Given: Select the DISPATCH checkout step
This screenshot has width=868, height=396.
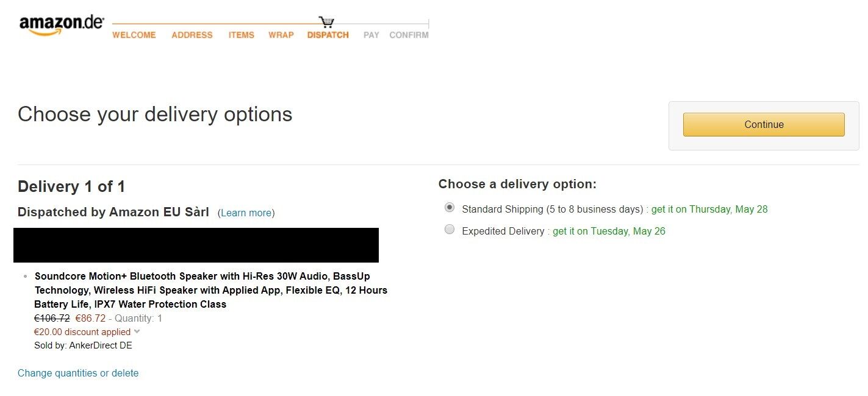Looking at the screenshot, I should [x=328, y=35].
